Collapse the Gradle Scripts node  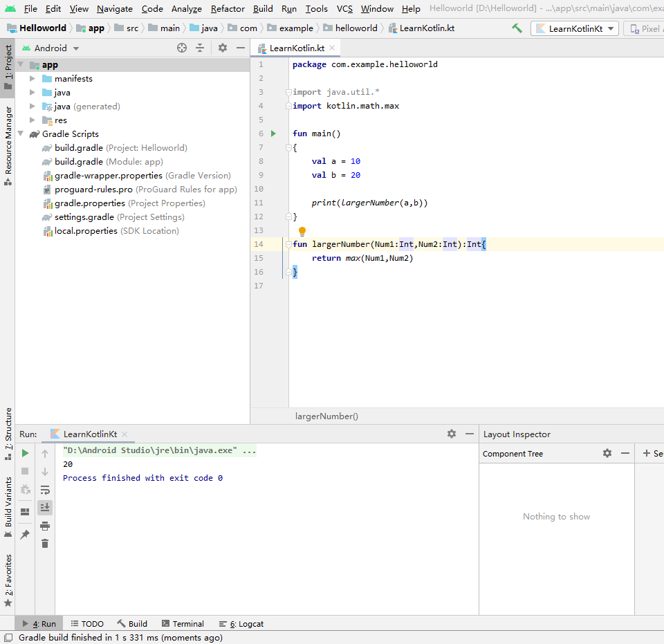pos(21,134)
